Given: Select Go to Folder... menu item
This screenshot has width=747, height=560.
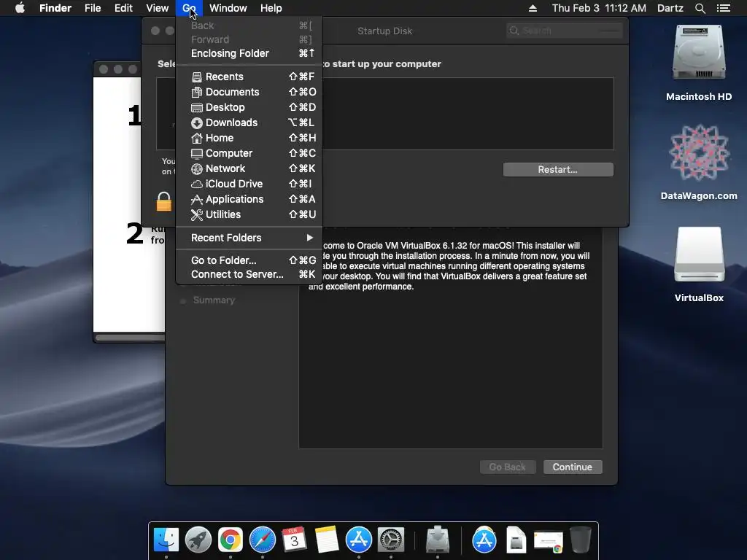Looking at the screenshot, I should tap(249, 260).
